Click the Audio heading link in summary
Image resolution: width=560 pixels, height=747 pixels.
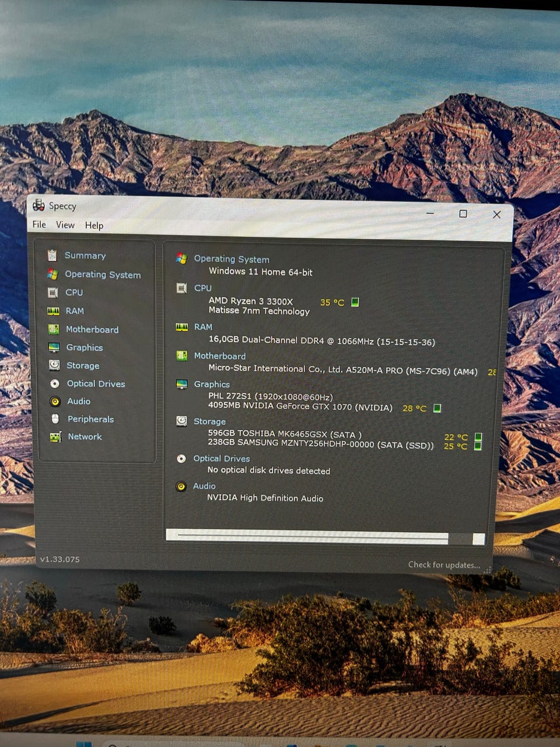(204, 486)
